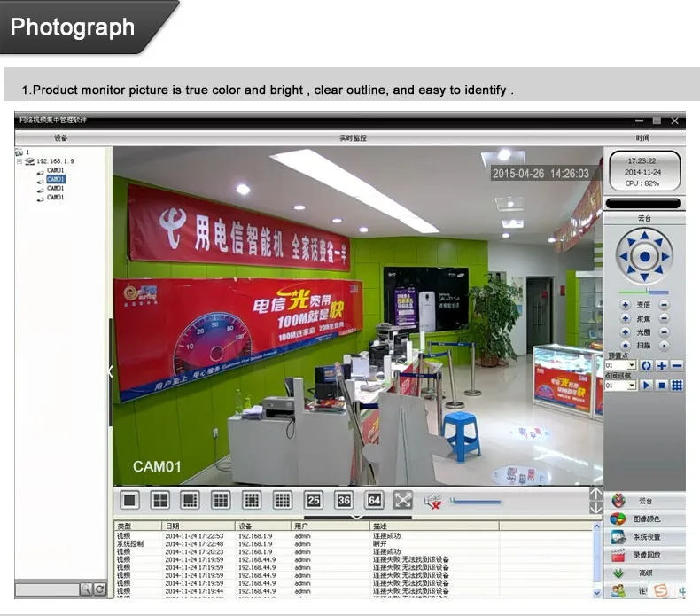
Task: Move PTZ camera toward upper-right
Action: pos(659,242)
